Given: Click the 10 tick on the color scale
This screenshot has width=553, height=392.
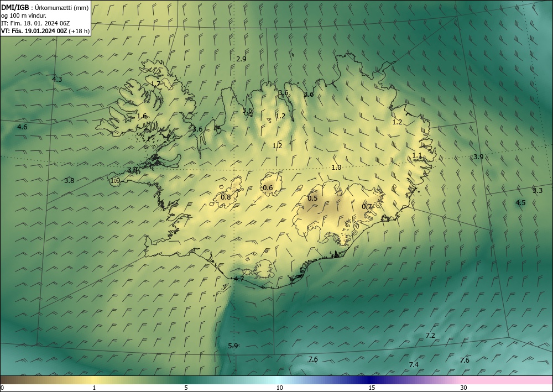Looking at the screenshot, I should point(279,388).
